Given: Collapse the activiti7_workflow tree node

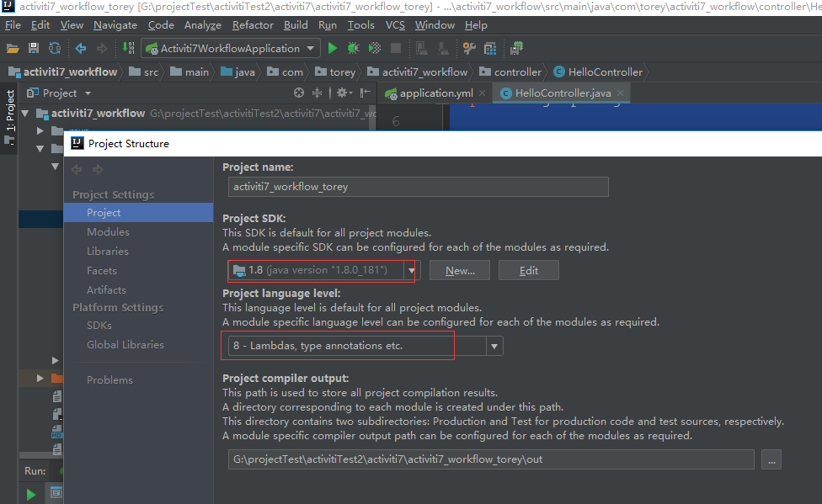Looking at the screenshot, I should pos(24,113).
